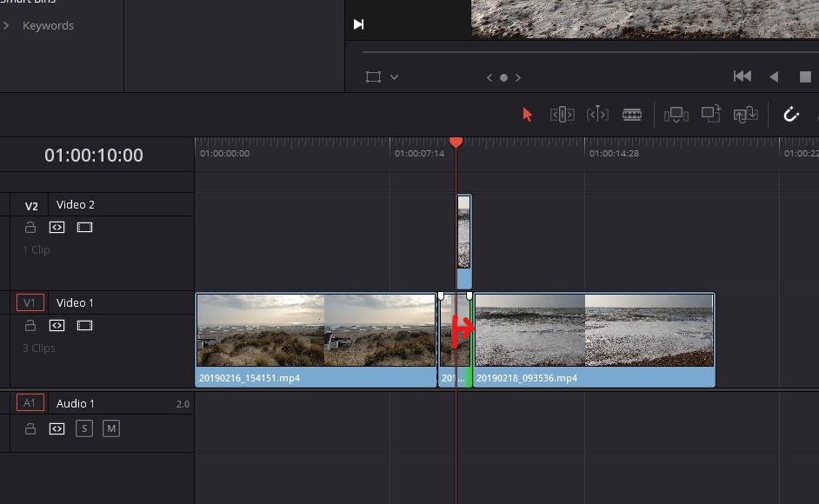Viewport: 819px width, 504px height.
Task: Lock the Video 1 track
Action: 30,325
